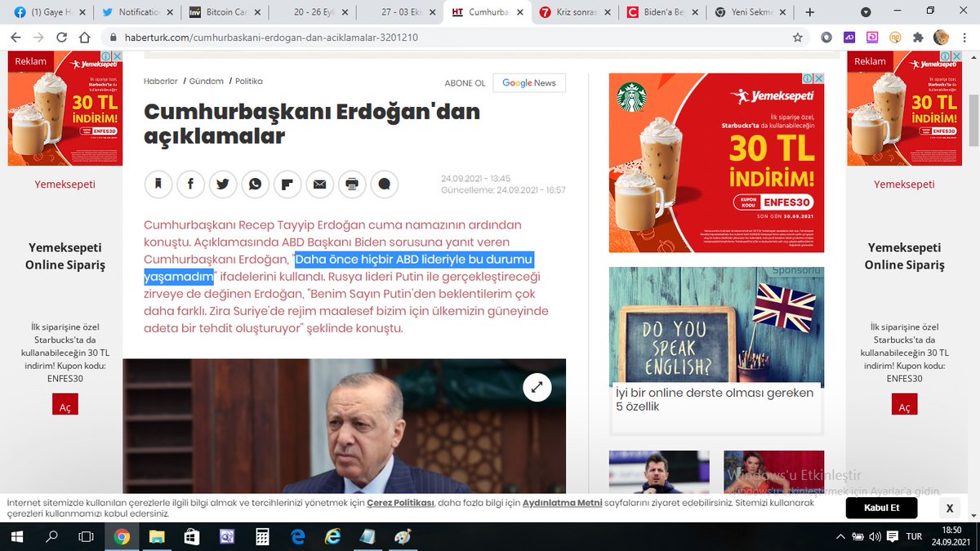Open ad info icon on central ad
The width and height of the screenshot is (980, 551).
click(x=807, y=78)
